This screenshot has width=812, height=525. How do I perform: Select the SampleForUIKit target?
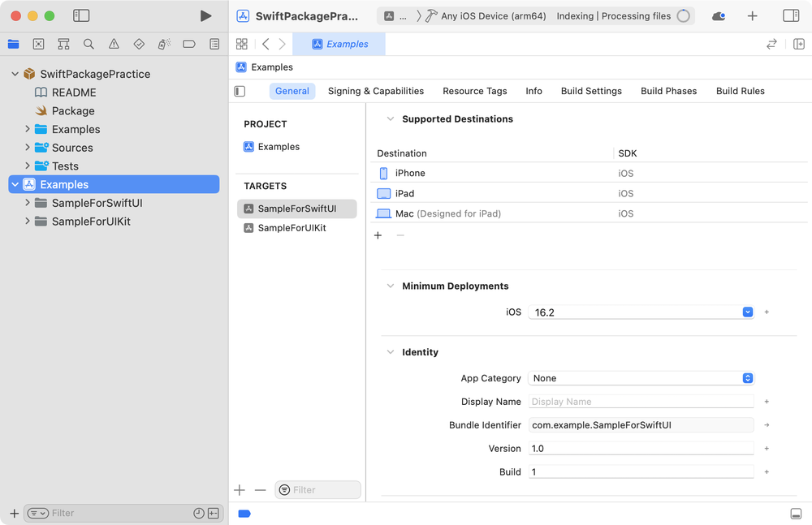(x=291, y=228)
